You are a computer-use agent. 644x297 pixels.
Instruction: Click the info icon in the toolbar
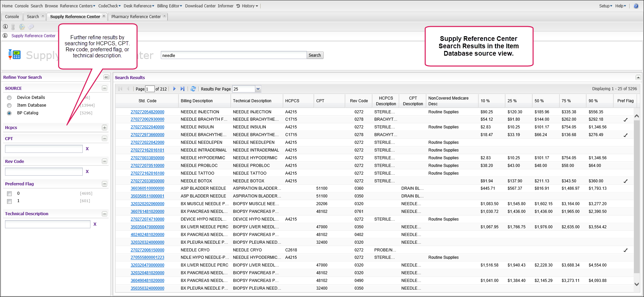[5, 27]
